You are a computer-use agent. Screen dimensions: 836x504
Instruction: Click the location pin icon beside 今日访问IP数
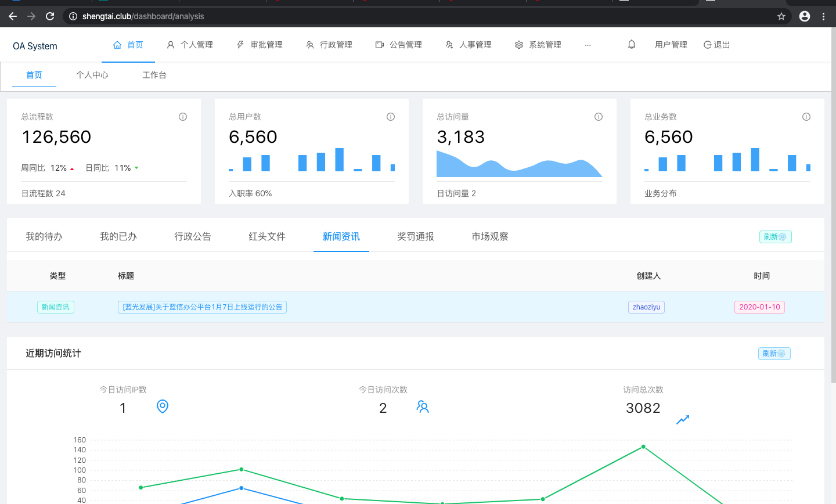(162, 407)
